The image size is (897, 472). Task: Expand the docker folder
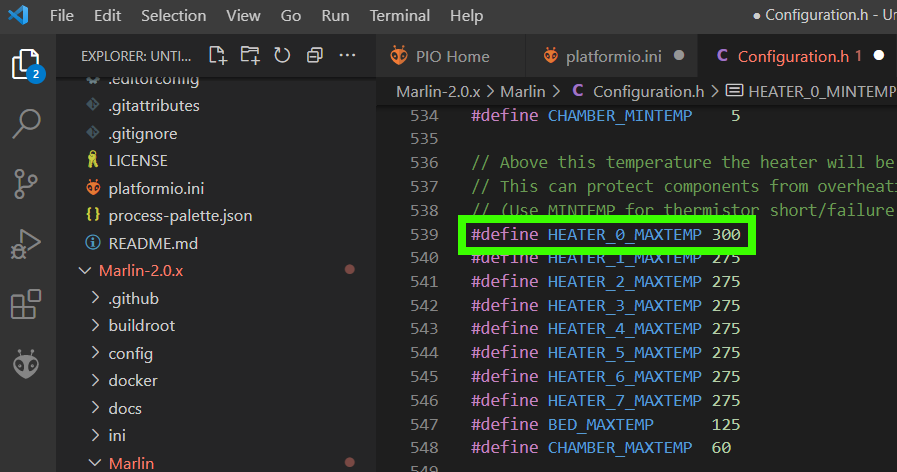pos(132,380)
